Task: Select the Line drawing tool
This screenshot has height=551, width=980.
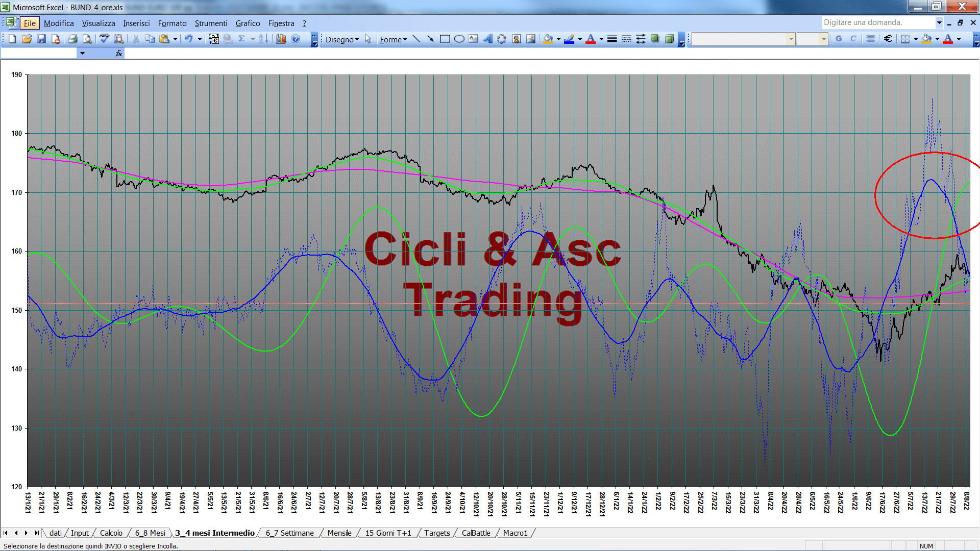Action: click(x=416, y=39)
